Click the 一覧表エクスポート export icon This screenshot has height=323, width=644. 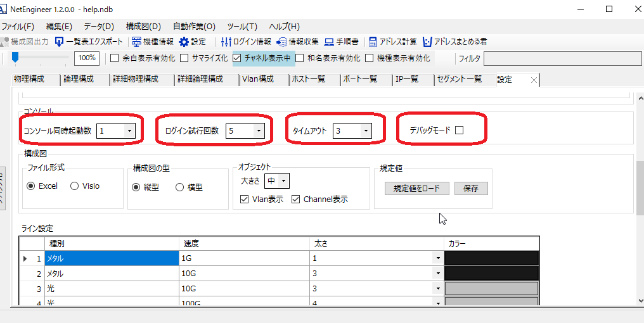60,42
